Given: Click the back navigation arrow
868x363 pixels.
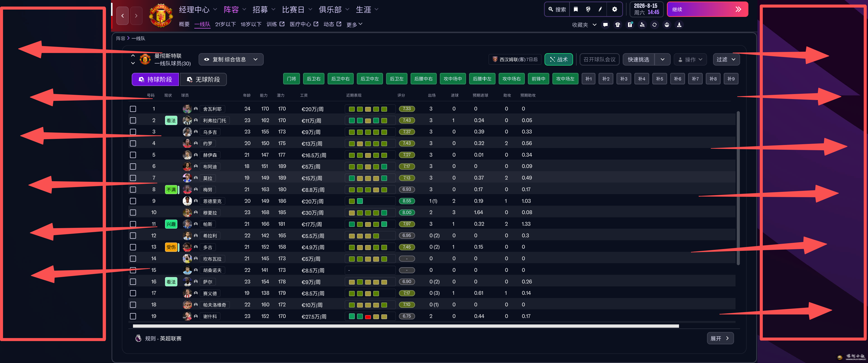Looking at the screenshot, I should 123,15.
